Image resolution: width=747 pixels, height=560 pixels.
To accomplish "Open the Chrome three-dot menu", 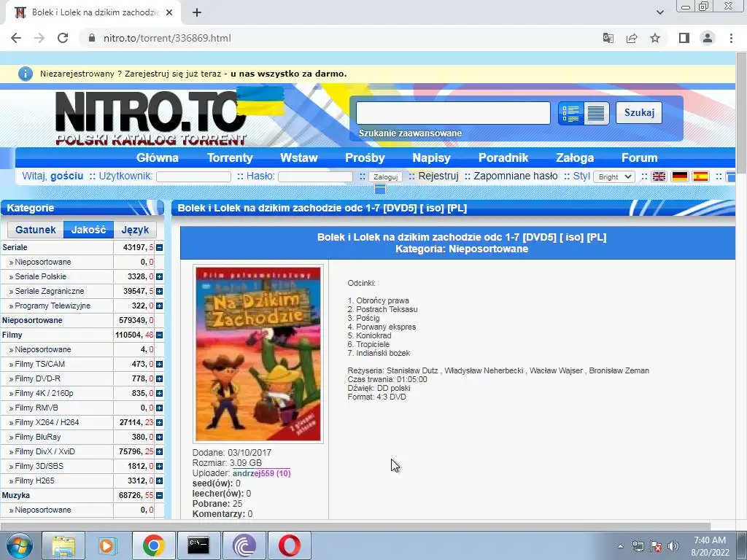I will click(731, 38).
